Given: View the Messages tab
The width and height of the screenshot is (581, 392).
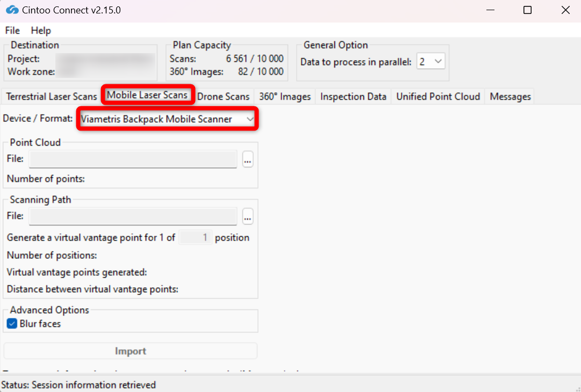Looking at the screenshot, I should pyautogui.click(x=510, y=97).
